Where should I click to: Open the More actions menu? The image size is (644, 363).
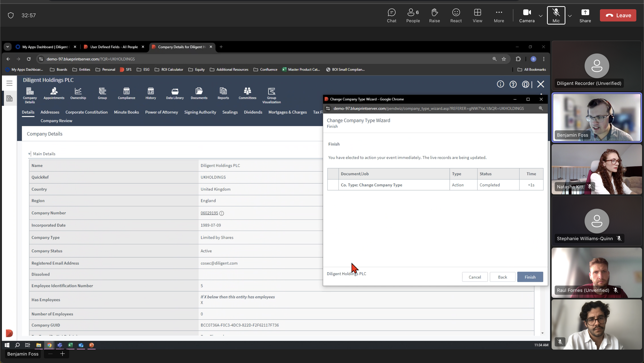pos(499,16)
